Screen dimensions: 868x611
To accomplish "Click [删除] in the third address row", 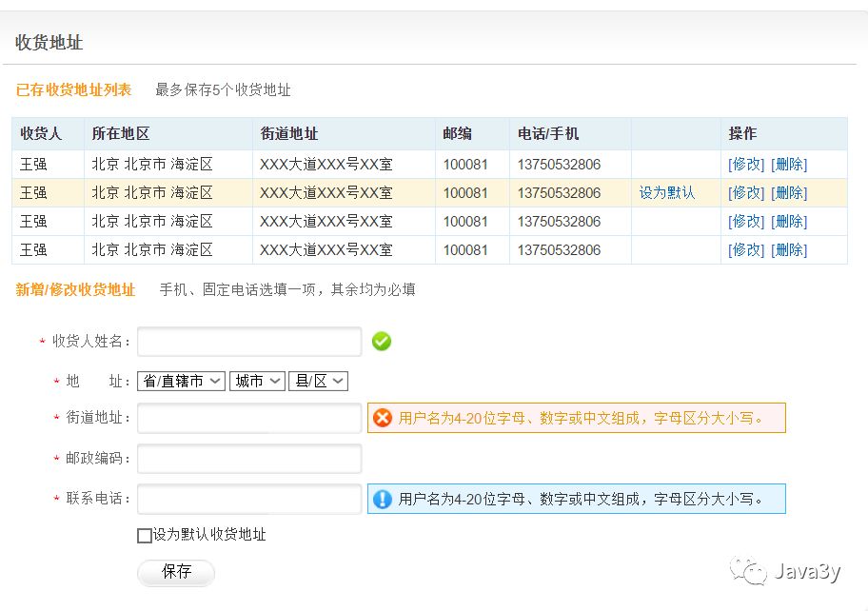I will 789,222.
